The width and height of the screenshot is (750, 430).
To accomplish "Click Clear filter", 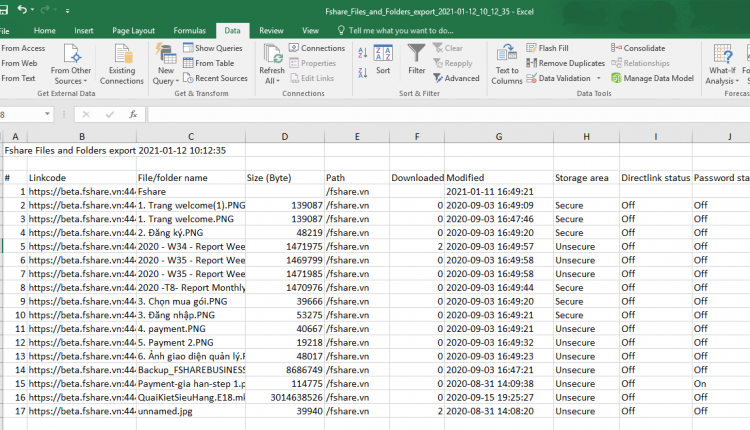I will 448,48.
